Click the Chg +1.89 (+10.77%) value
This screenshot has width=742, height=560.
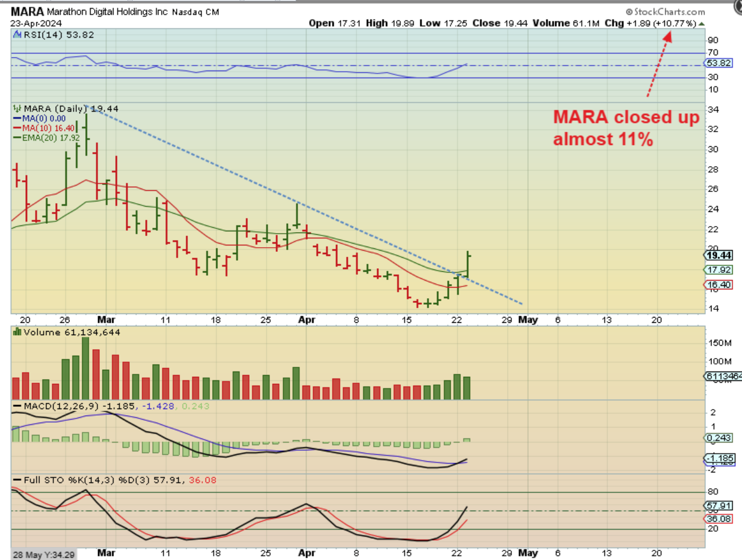tap(650, 23)
